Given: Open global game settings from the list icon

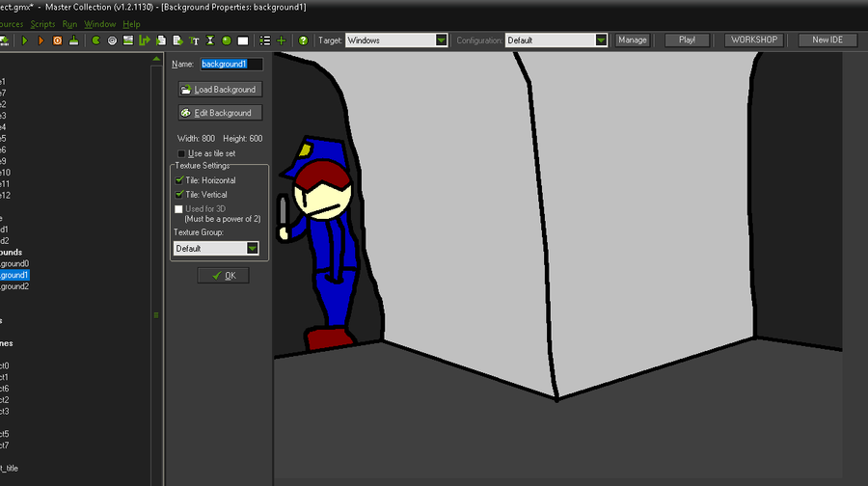Looking at the screenshot, I should pyautogui.click(x=265, y=40).
